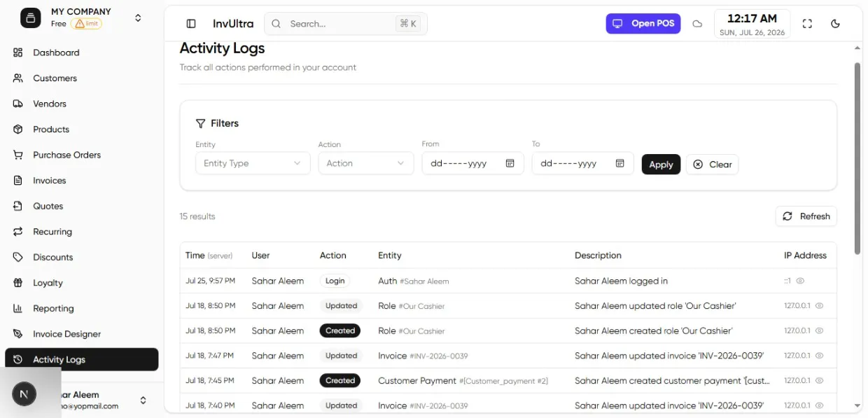This screenshot has height=418, width=868.
Task: Open the To date calendar picker
Action: 620,163
